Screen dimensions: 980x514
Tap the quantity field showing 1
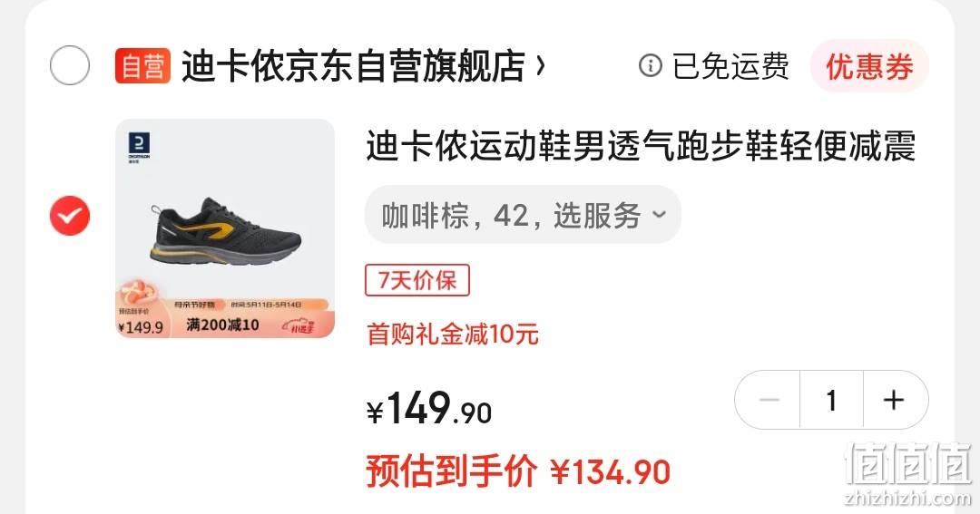click(x=831, y=400)
